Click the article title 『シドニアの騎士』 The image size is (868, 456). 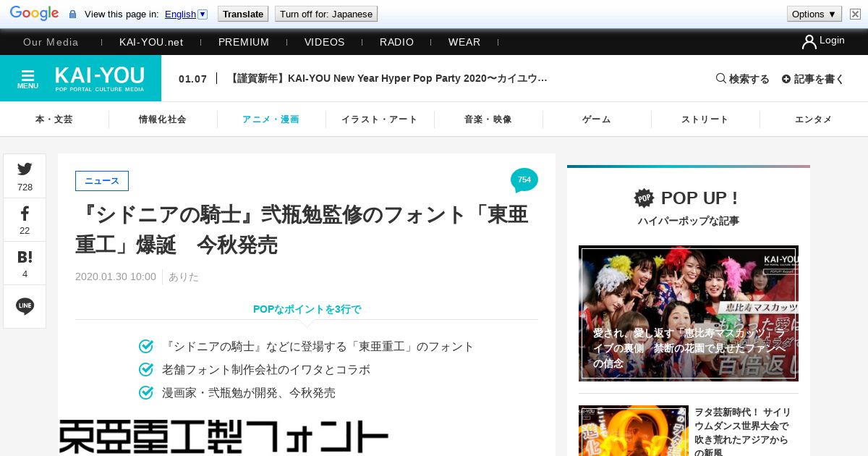pyautogui.click(x=302, y=229)
